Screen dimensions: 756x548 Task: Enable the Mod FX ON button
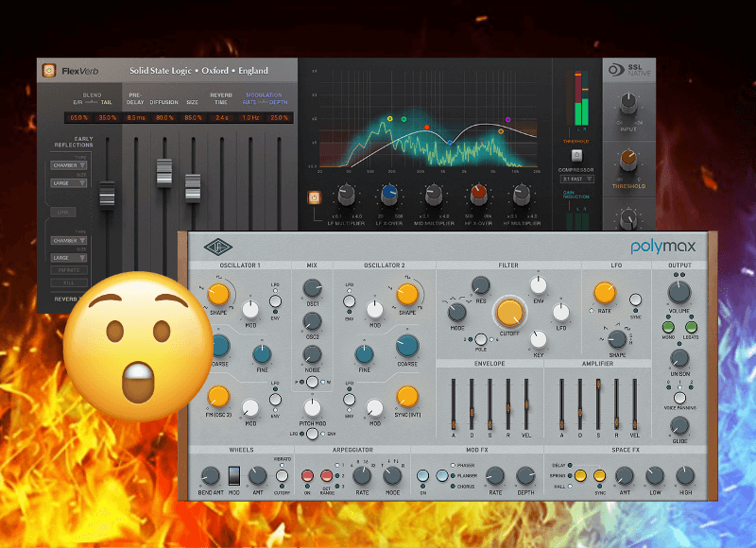pos(422,476)
